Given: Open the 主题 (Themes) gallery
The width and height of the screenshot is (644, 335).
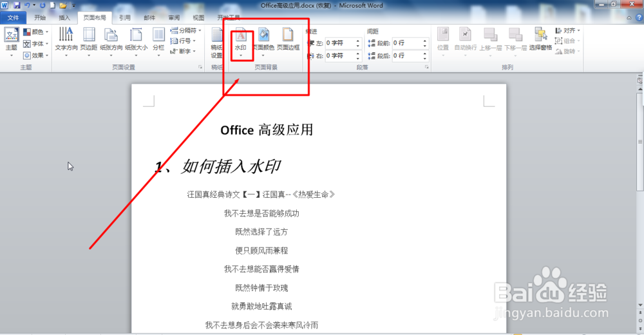Looking at the screenshot, I should (11, 43).
